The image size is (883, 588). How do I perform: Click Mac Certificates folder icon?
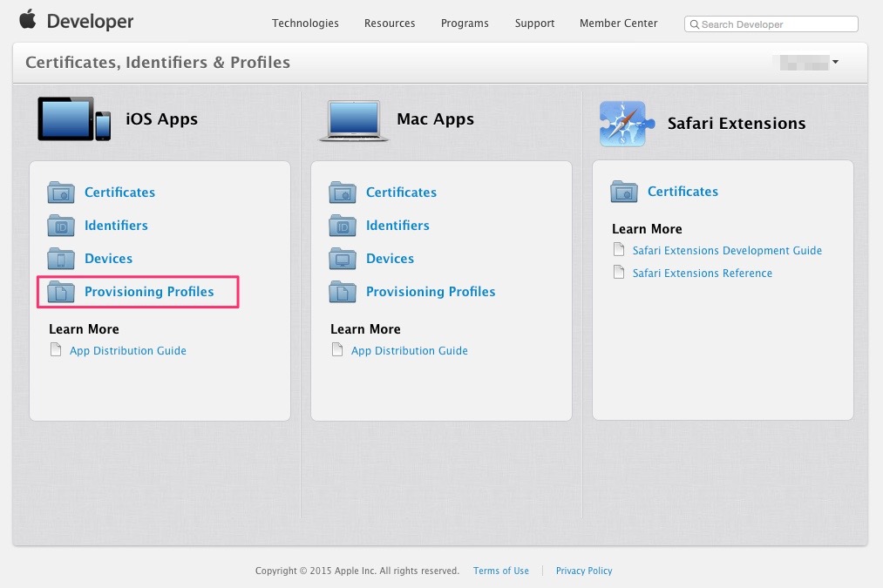pyautogui.click(x=343, y=193)
